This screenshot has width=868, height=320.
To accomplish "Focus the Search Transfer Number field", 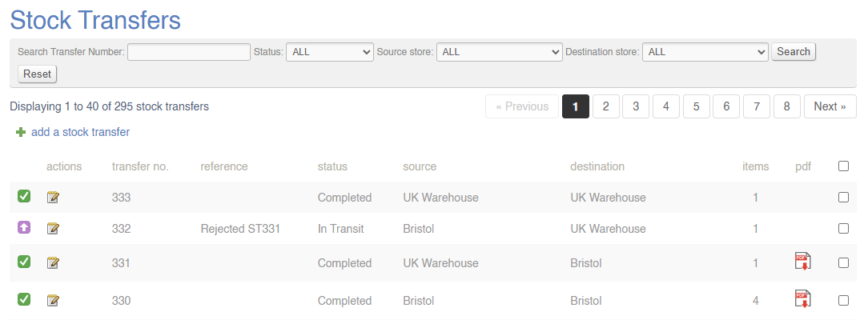I will [x=189, y=52].
